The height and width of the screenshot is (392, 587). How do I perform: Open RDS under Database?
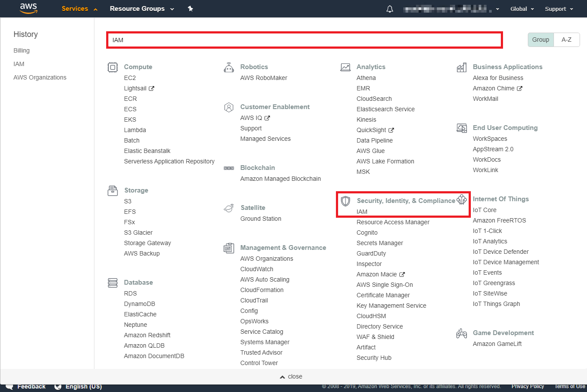pyautogui.click(x=131, y=293)
